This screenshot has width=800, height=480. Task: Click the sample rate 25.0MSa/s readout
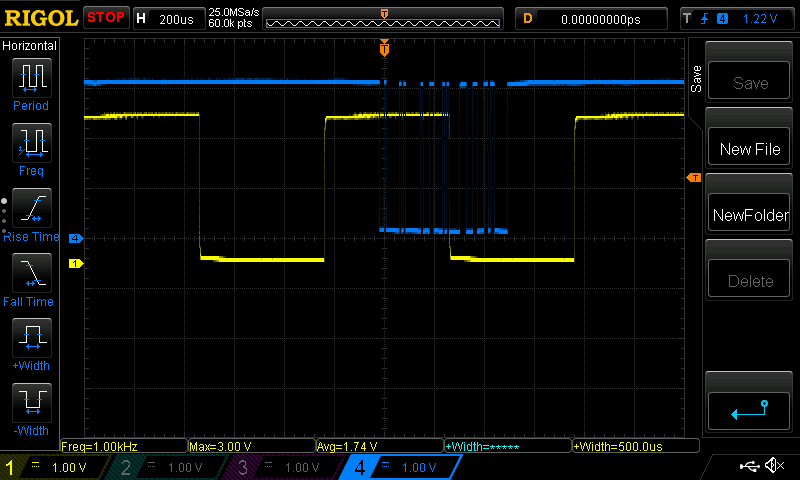point(234,12)
